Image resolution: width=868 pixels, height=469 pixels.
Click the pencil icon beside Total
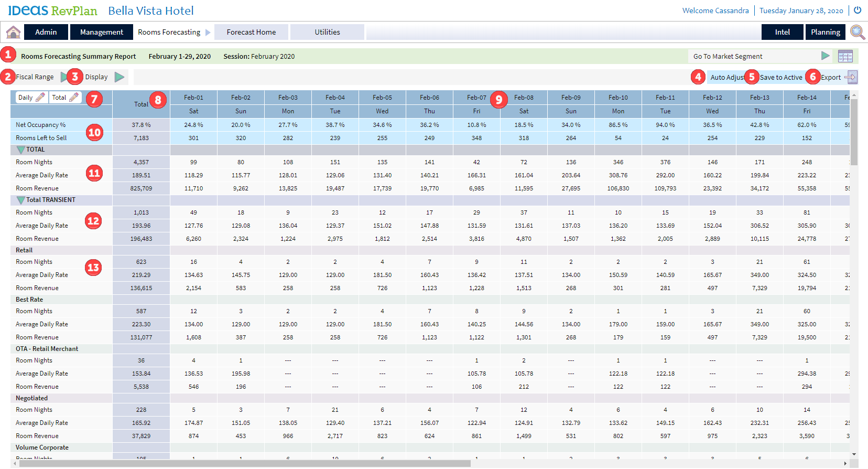pos(74,98)
